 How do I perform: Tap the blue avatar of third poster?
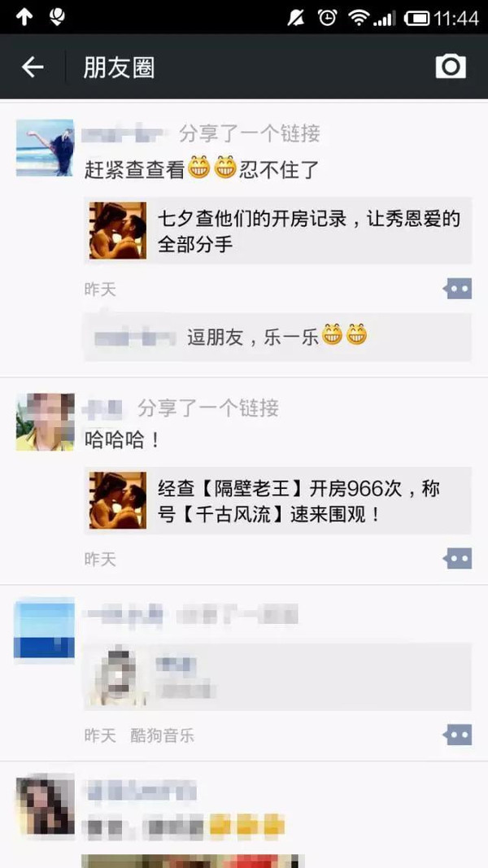point(45,630)
